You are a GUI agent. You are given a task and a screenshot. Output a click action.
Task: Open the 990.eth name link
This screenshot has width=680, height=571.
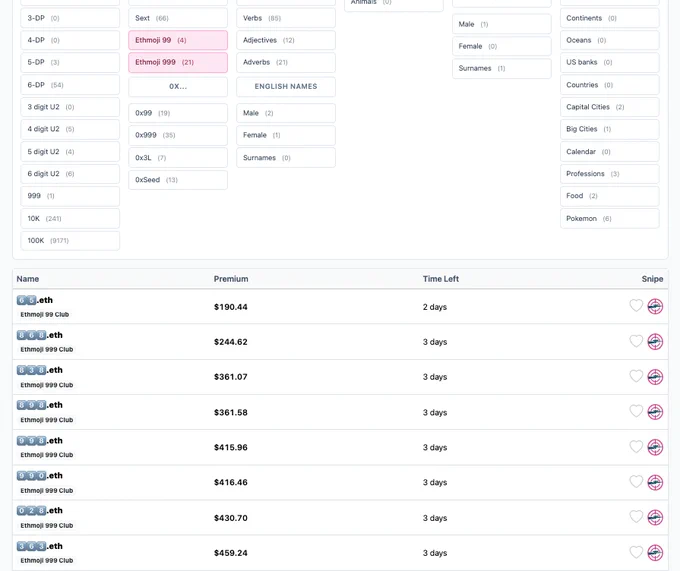click(x=39, y=476)
